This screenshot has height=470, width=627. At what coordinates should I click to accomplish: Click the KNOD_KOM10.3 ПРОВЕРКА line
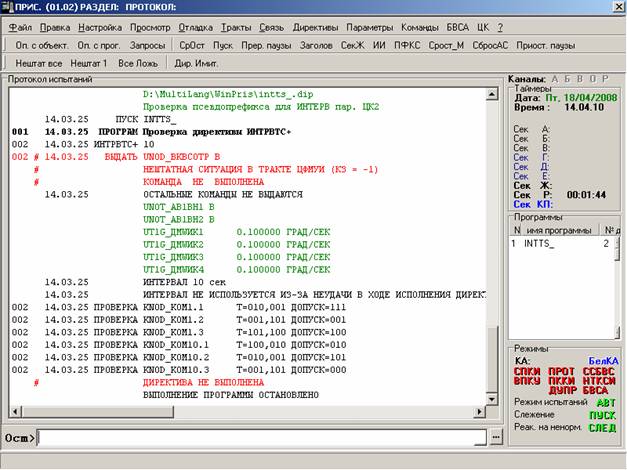[x=179, y=370]
